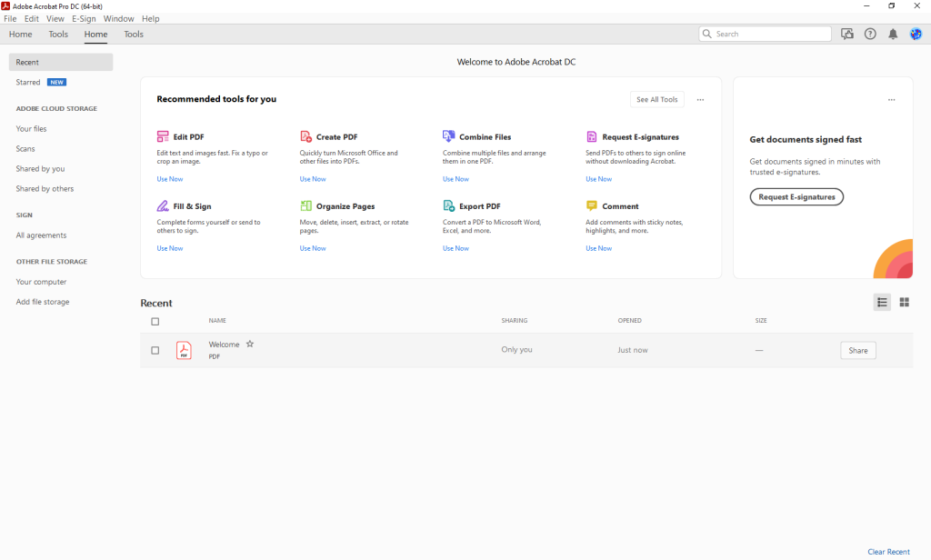This screenshot has height=560, width=931.
Task: Switch to the second Tools tab
Action: click(134, 34)
